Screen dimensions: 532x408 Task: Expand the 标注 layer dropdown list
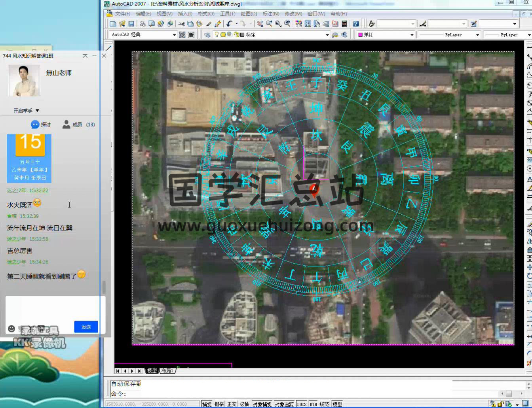[x=327, y=35]
